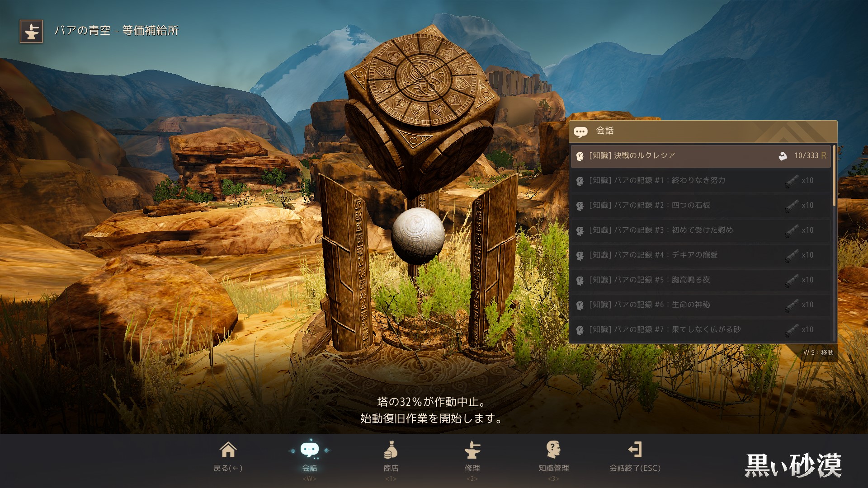
Task: Click the speech bubble icon in 会話 panel header
Action: pyautogui.click(x=580, y=131)
